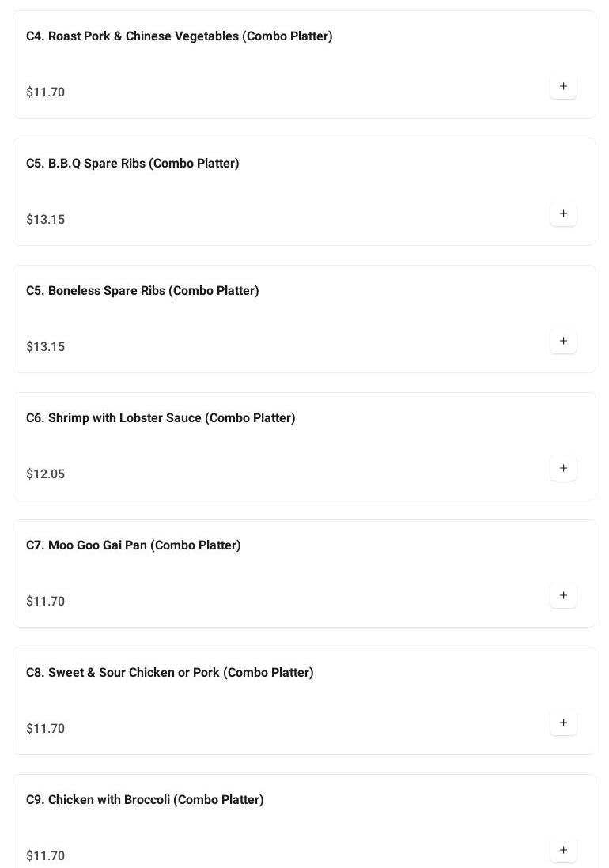Add B.B.Q Spare Ribs combo platter
The width and height of the screenshot is (609, 868).
coord(563,214)
